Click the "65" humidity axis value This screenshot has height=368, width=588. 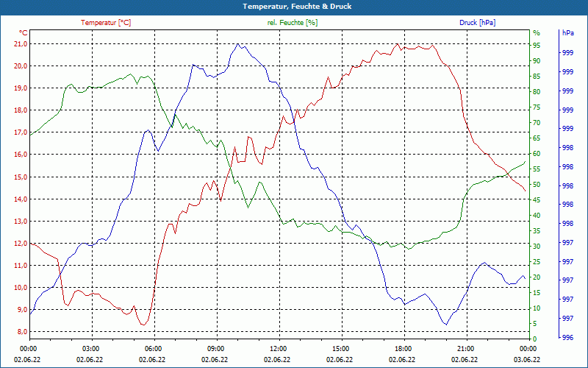pyautogui.click(x=537, y=138)
